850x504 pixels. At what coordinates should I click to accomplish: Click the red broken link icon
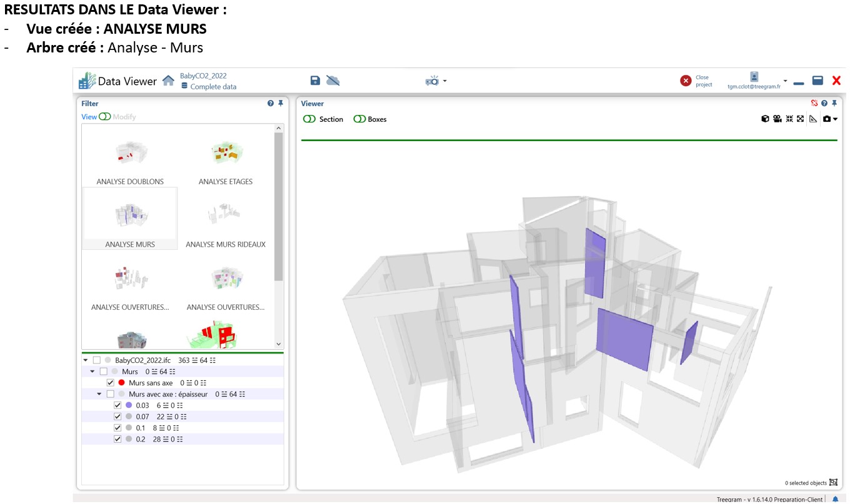pyautogui.click(x=814, y=104)
